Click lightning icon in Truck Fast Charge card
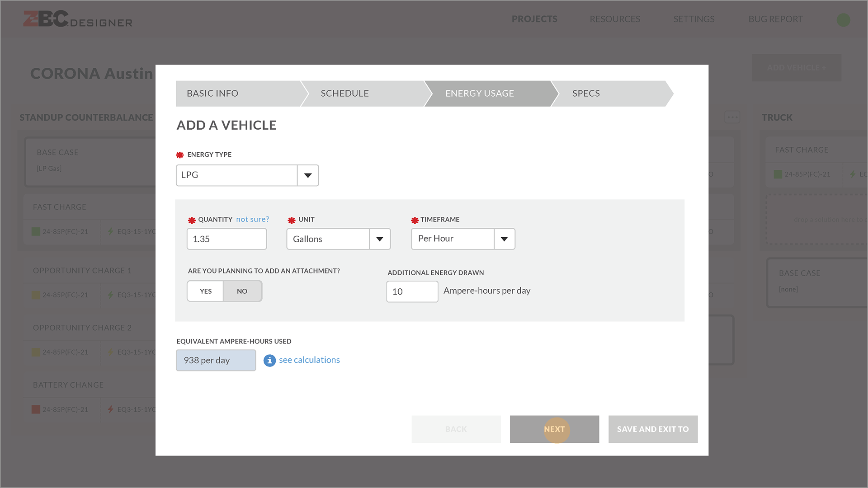Viewport: 868px width, 488px height. click(853, 174)
